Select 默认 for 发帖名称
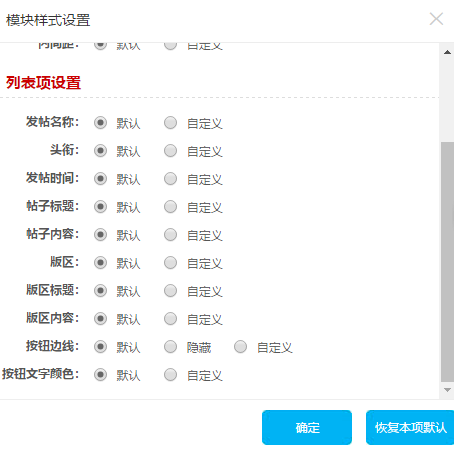The width and height of the screenshot is (454, 465). point(100,123)
